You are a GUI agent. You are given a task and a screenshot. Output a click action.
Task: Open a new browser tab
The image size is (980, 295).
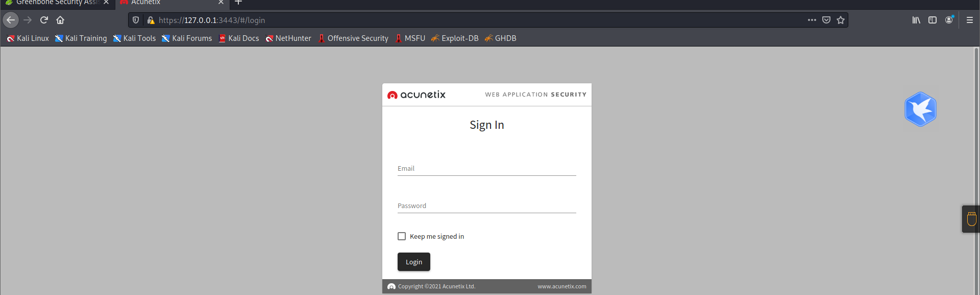click(238, 3)
